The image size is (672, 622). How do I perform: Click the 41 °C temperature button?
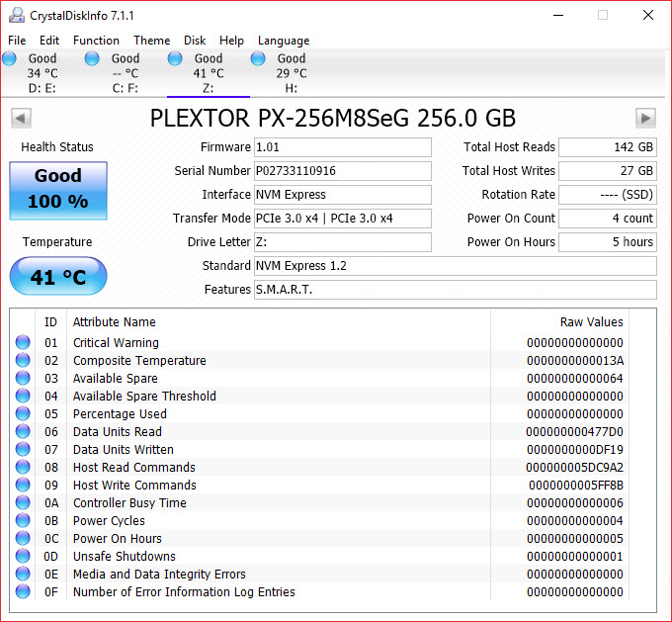(x=58, y=276)
